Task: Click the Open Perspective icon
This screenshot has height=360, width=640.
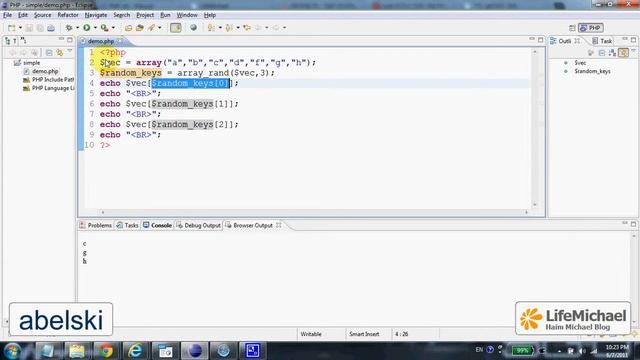Action: pyautogui.click(x=572, y=28)
